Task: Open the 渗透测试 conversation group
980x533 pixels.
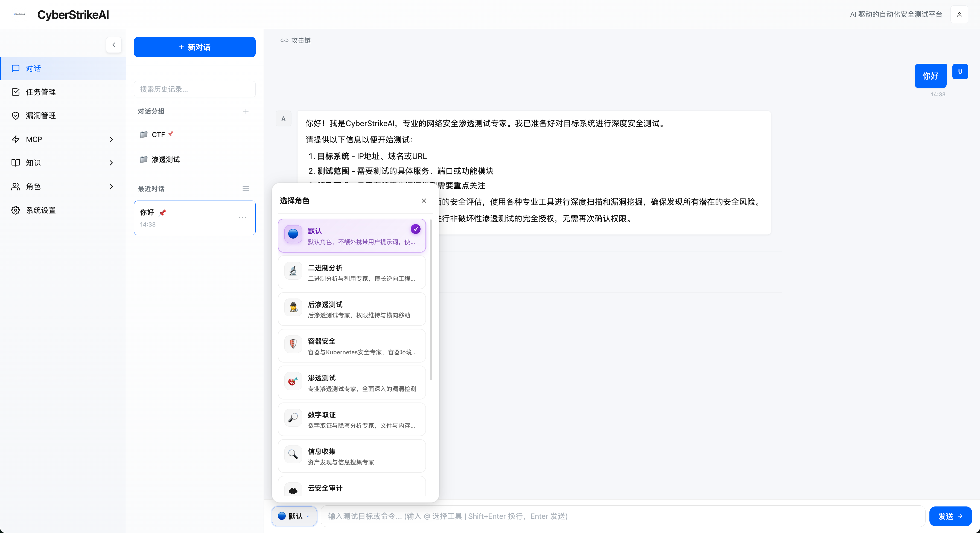Action: pos(194,160)
